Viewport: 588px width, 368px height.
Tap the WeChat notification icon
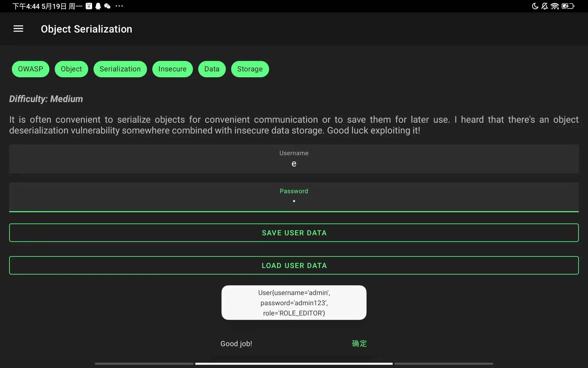click(107, 6)
